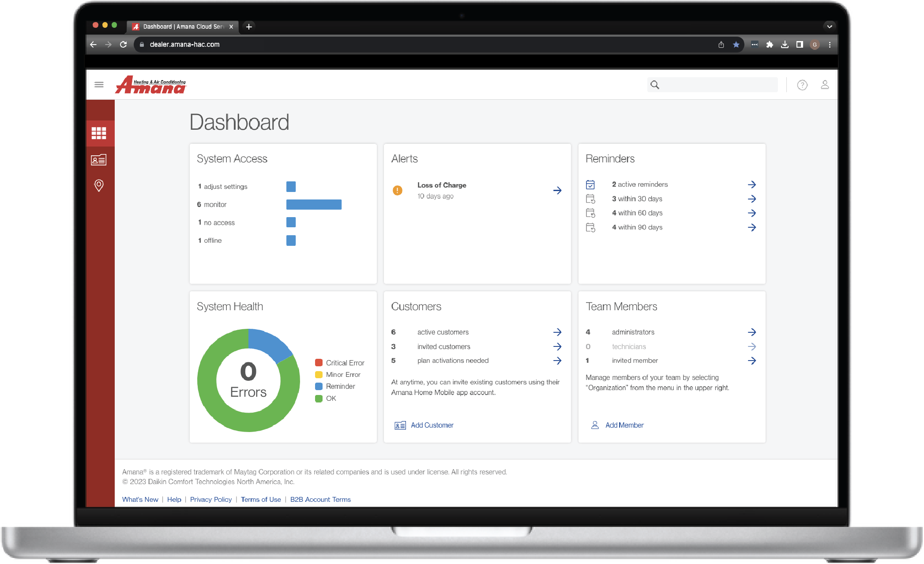
Task: Open Chrome's three-dot menu
Action: point(830,45)
